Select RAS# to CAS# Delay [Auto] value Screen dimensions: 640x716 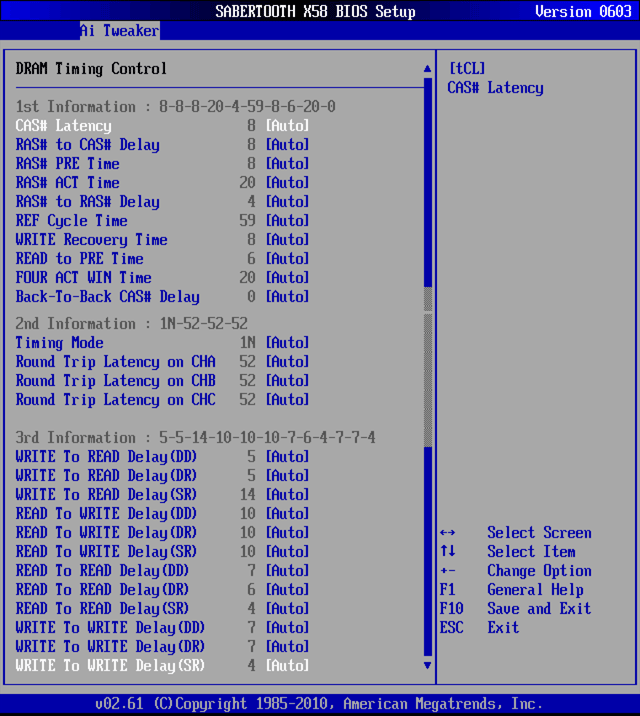pyautogui.click(x=287, y=145)
